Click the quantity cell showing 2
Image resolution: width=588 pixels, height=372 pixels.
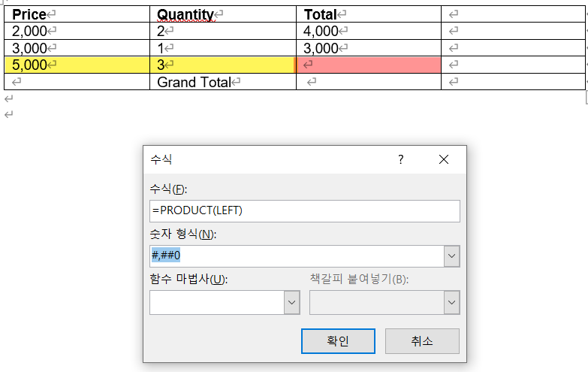pyautogui.click(x=223, y=31)
